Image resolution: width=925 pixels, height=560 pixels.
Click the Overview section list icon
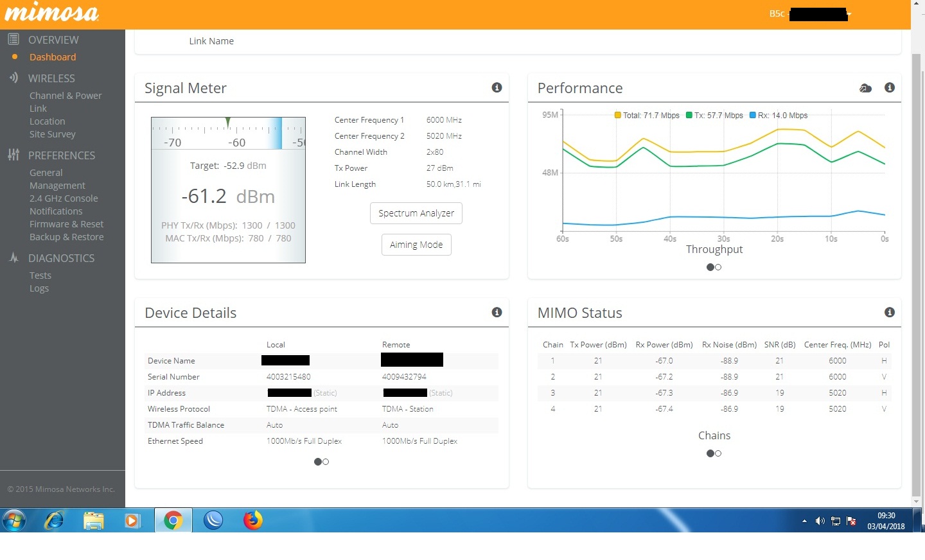pyautogui.click(x=13, y=39)
